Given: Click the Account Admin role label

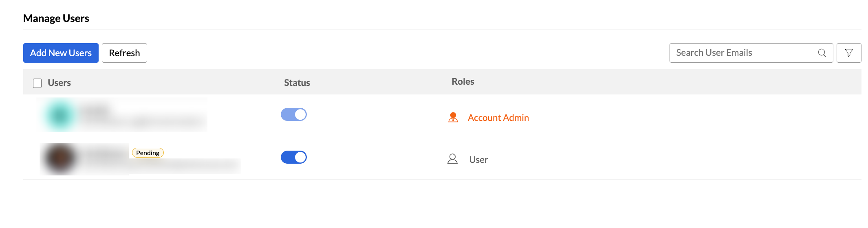Looking at the screenshot, I should click(498, 118).
